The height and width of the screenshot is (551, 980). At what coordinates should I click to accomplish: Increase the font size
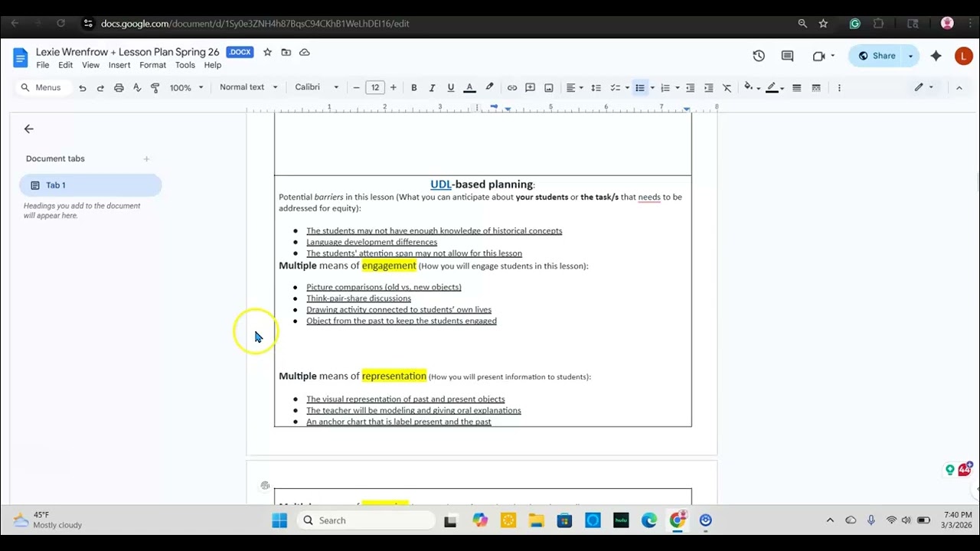(394, 88)
